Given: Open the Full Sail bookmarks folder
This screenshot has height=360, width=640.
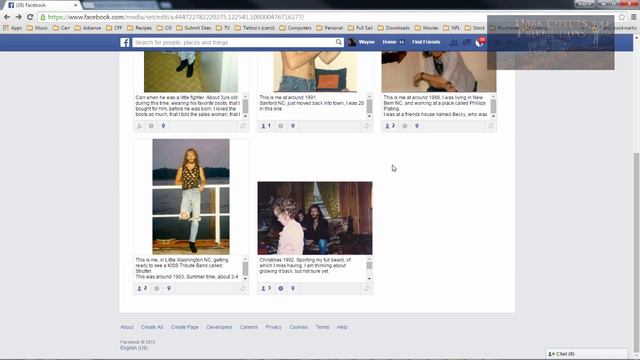Looking at the screenshot, I should pyautogui.click(x=360, y=28).
